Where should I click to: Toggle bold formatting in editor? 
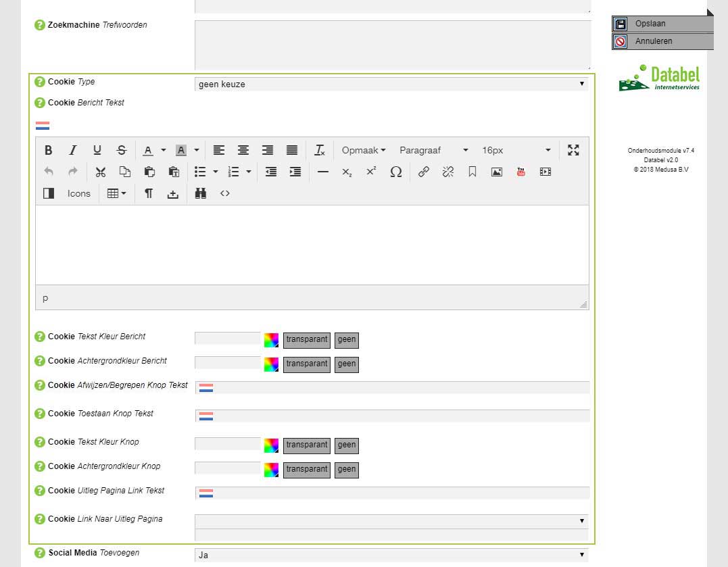point(49,150)
